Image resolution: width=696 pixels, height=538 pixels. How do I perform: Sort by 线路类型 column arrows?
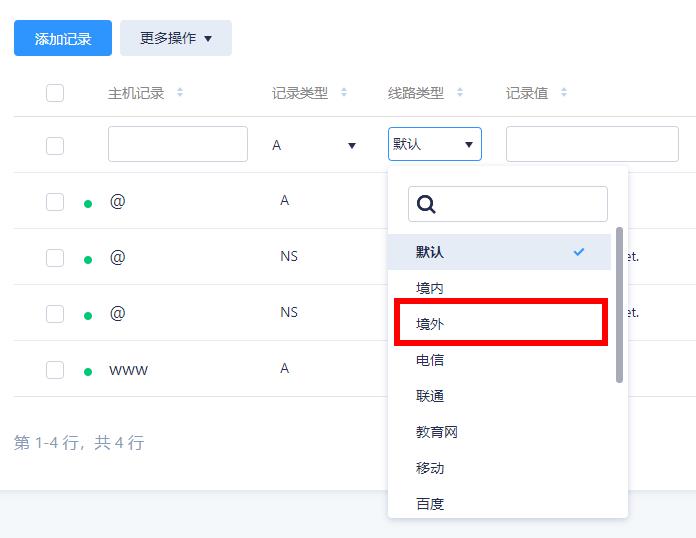coord(460,93)
